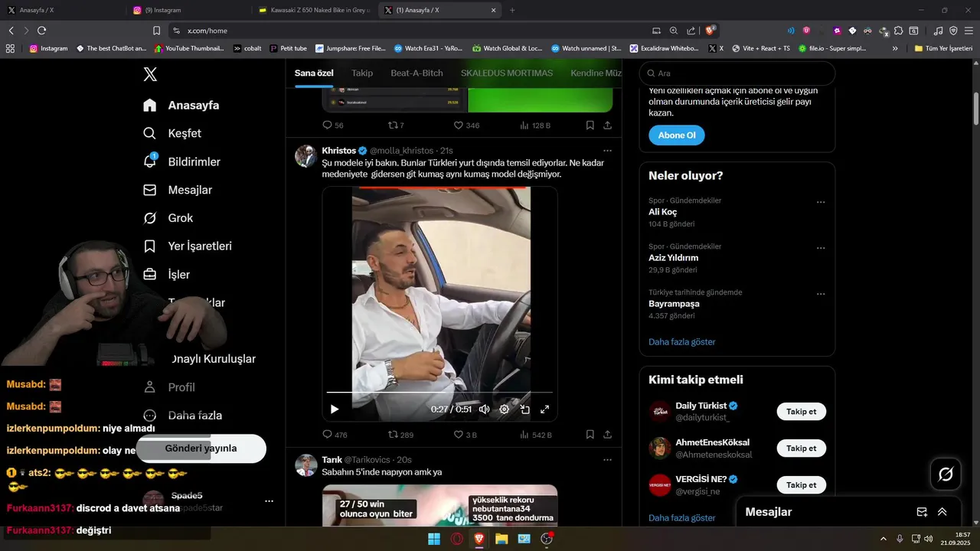The image size is (980, 551).
Task: Open more options for Bayrampaşa trend
Action: [x=821, y=295]
